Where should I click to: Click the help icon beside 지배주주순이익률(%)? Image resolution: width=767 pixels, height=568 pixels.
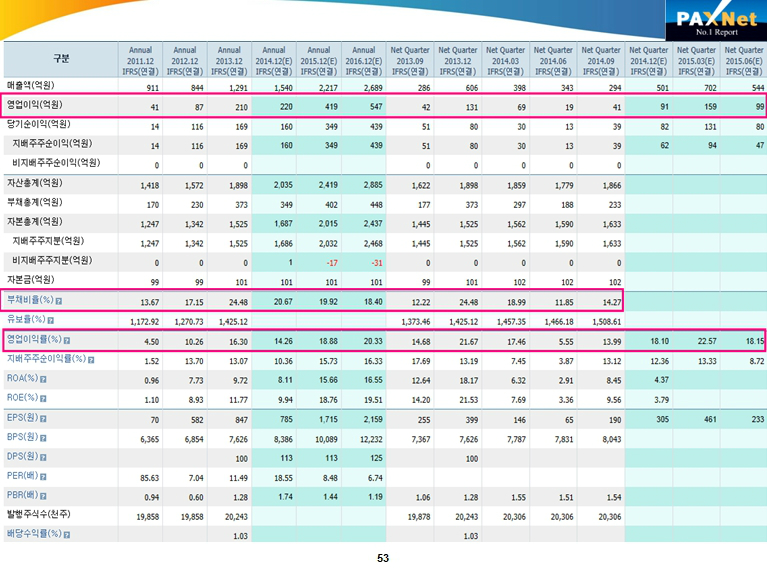pos(90,359)
